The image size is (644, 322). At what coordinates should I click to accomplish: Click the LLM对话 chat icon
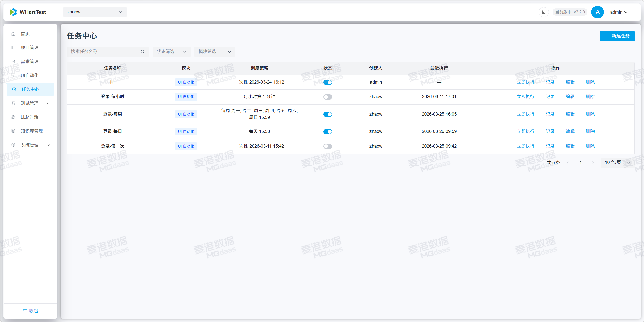13,117
